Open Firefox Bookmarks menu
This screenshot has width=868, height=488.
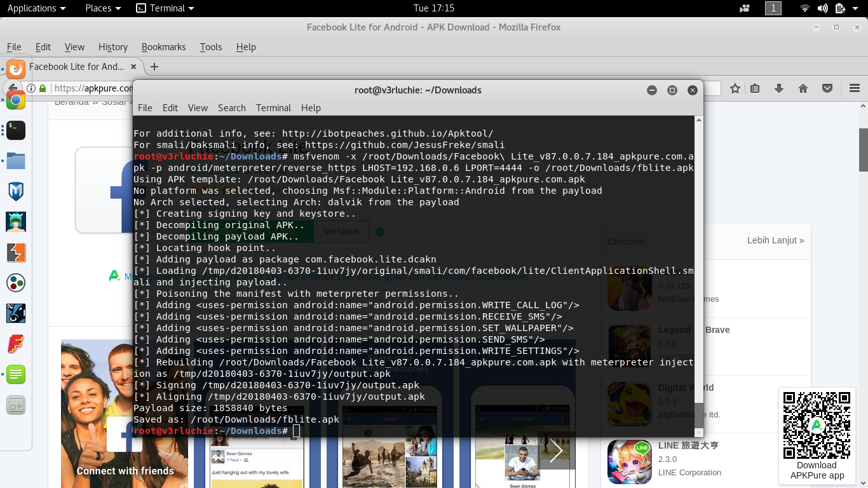(x=163, y=47)
